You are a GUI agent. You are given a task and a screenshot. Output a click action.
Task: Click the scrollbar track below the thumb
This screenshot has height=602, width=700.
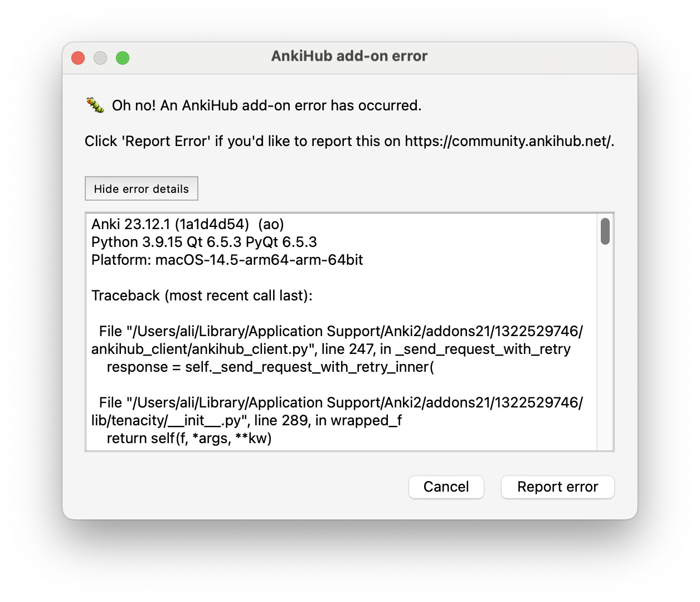[x=605, y=346]
